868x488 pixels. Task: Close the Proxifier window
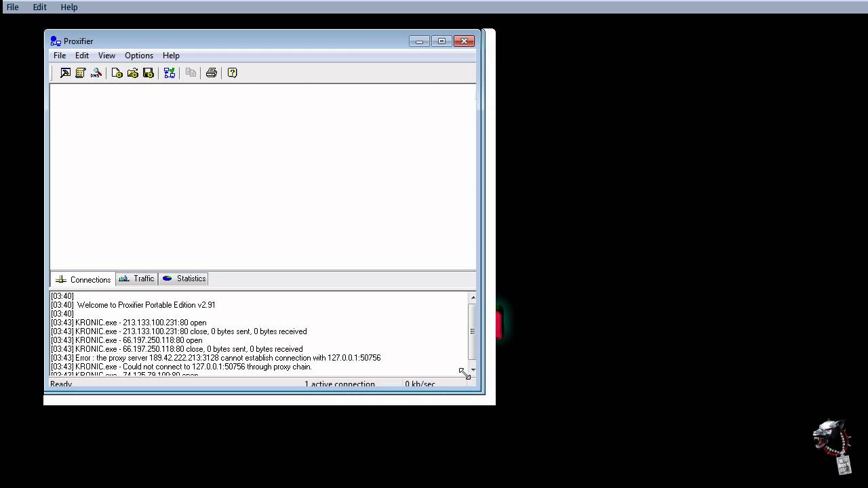coord(464,41)
